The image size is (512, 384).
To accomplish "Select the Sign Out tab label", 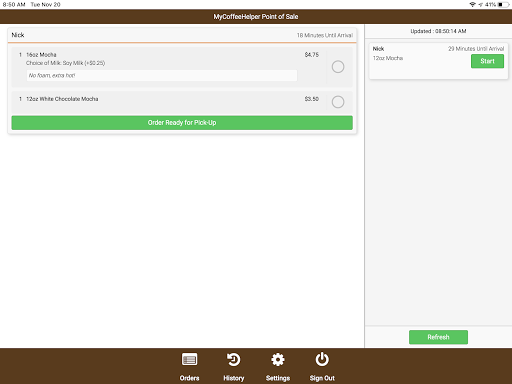I will [322, 378].
